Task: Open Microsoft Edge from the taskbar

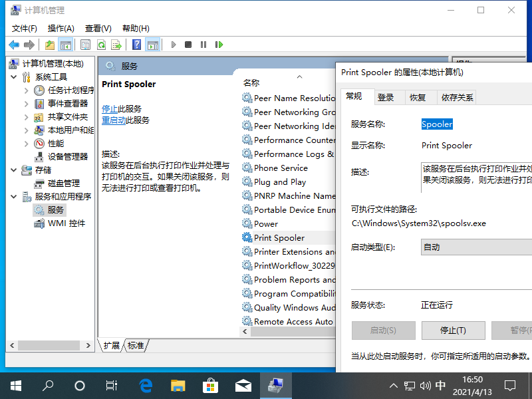Action: tap(146, 386)
